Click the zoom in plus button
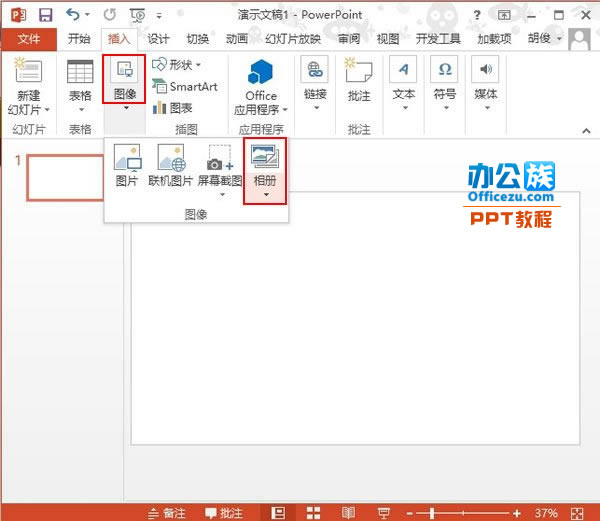This screenshot has height=521, width=600. (x=517, y=513)
